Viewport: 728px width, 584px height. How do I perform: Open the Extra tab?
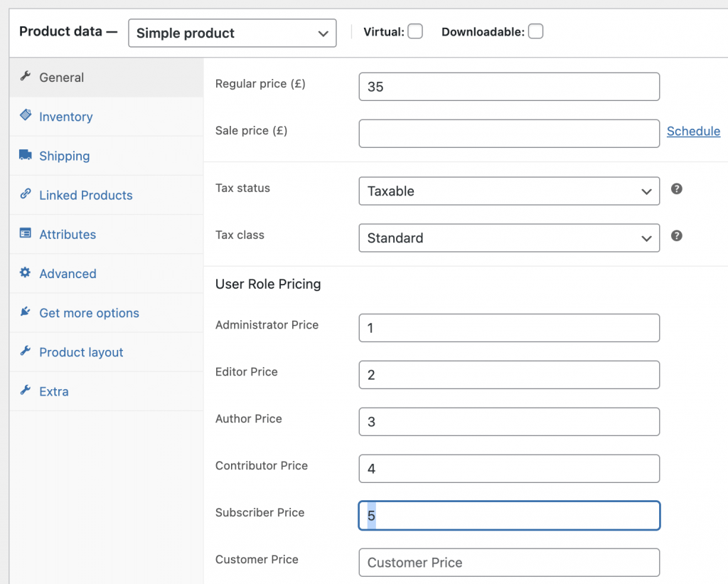point(54,391)
